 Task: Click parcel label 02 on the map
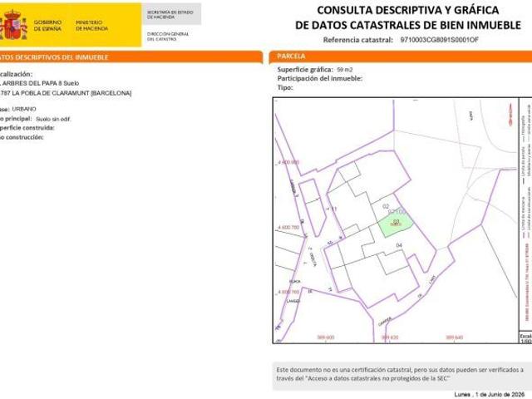[x=386, y=206]
